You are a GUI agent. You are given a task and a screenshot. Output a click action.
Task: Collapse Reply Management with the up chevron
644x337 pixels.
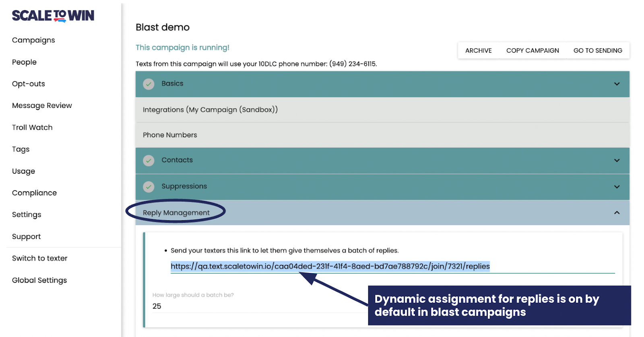click(617, 213)
